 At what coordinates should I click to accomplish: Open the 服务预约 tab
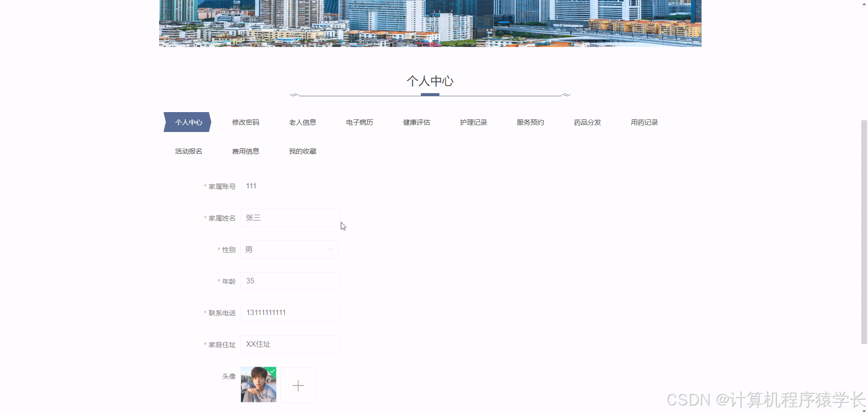tap(530, 122)
